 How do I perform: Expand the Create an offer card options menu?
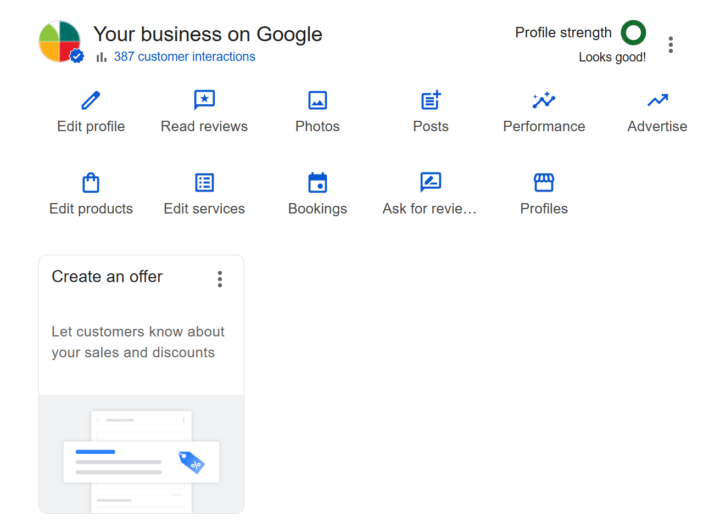point(220,279)
